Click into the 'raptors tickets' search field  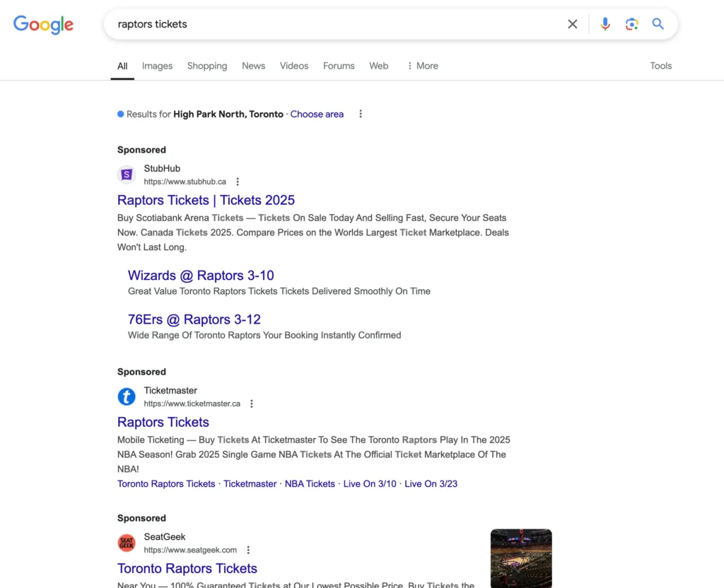tap(337, 24)
